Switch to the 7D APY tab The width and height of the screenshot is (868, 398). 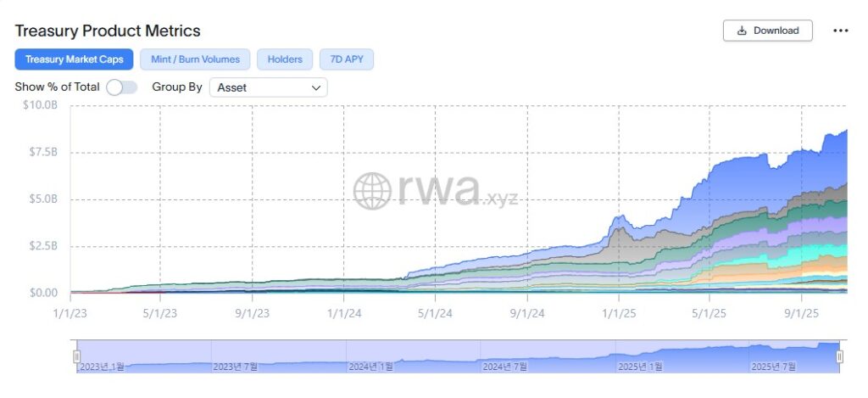(346, 59)
